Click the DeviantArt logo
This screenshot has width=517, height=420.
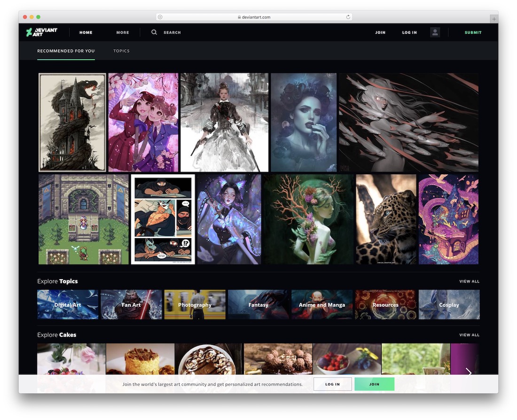tap(41, 32)
